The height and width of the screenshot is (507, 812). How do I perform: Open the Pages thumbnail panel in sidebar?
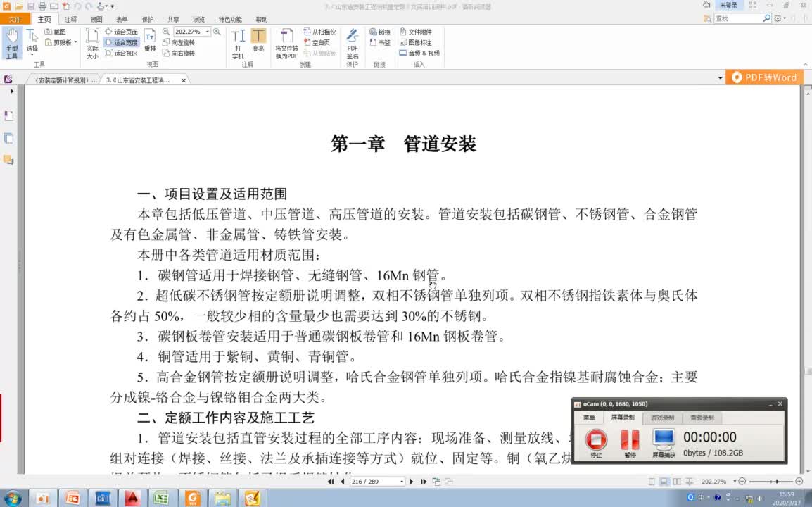coord(9,139)
